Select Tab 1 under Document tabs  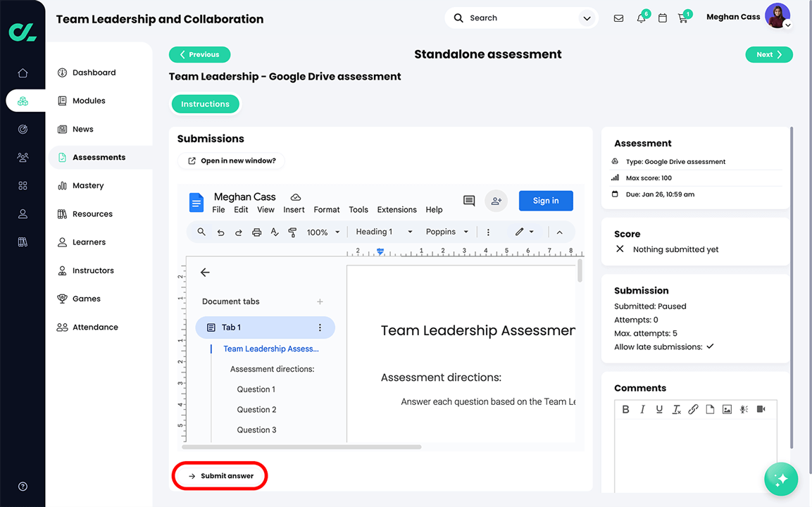tap(232, 327)
